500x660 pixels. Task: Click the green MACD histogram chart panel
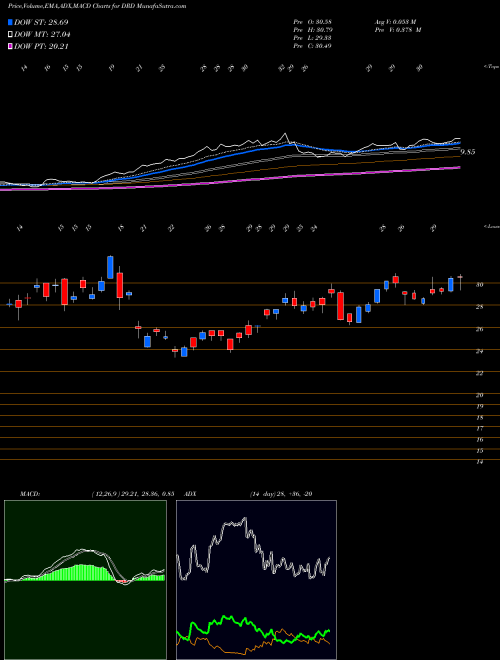[85, 580]
